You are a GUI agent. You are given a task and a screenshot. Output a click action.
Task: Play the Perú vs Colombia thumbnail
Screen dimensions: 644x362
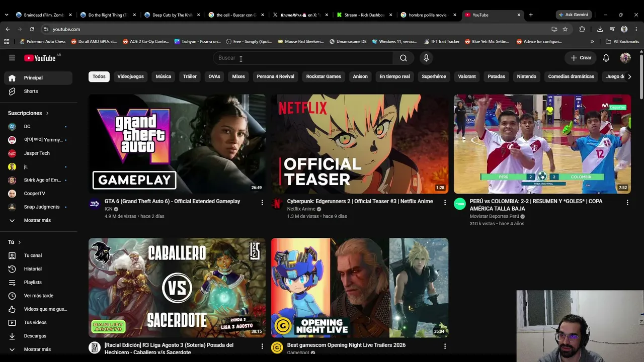(542, 144)
